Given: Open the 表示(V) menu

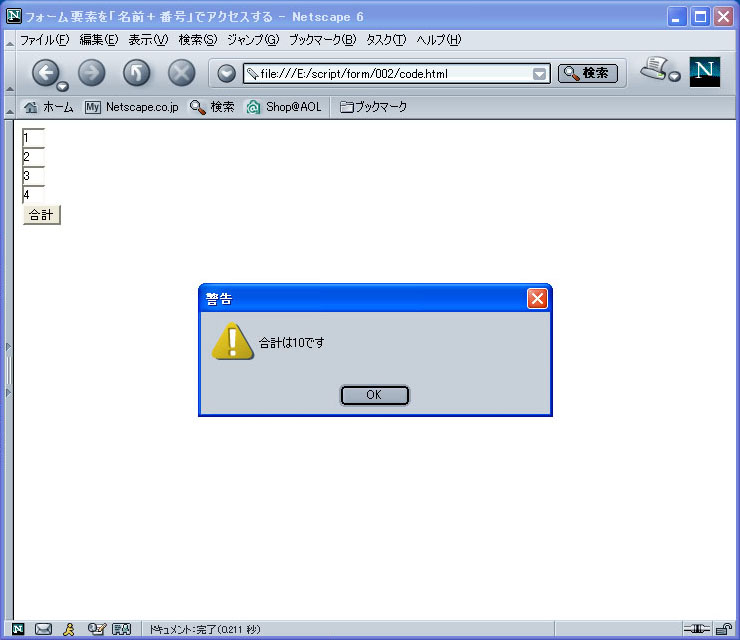Looking at the screenshot, I should (148, 40).
